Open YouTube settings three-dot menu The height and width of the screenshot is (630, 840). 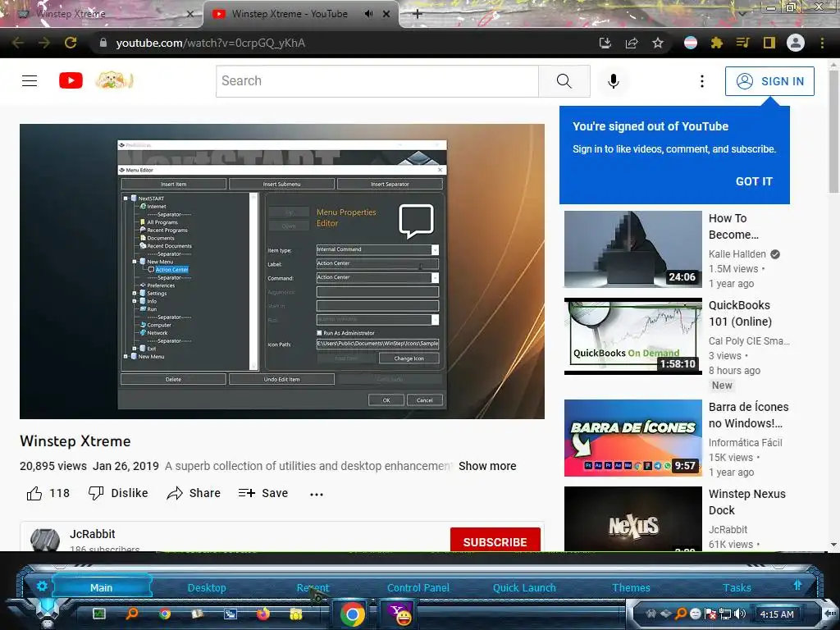point(702,81)
